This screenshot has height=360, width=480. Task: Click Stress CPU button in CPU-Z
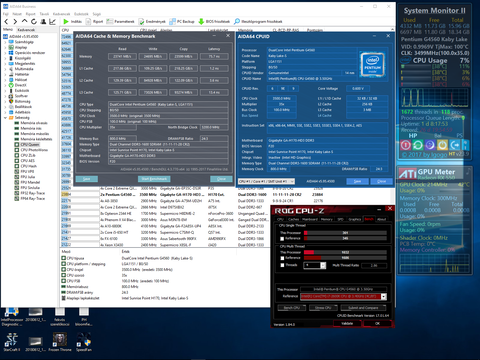(323, 308)
